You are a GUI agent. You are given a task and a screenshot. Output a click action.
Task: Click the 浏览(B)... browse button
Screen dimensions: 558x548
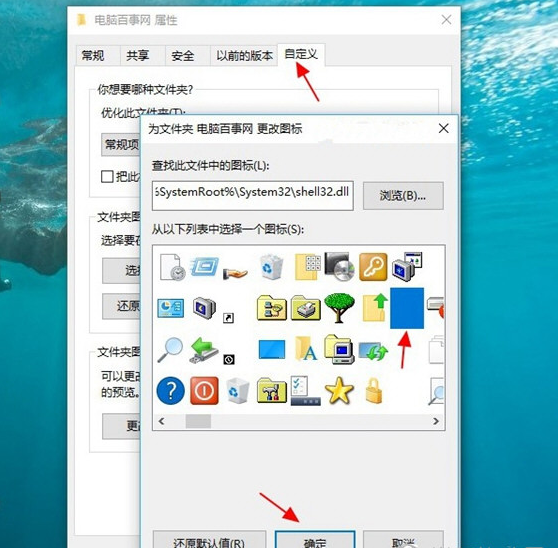(403, 196)
